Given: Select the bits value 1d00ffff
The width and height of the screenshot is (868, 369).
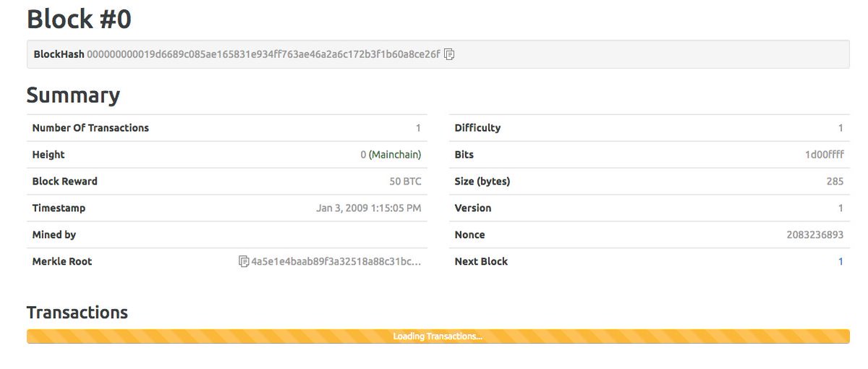Looking at the screenshot, I should (824, 155).
